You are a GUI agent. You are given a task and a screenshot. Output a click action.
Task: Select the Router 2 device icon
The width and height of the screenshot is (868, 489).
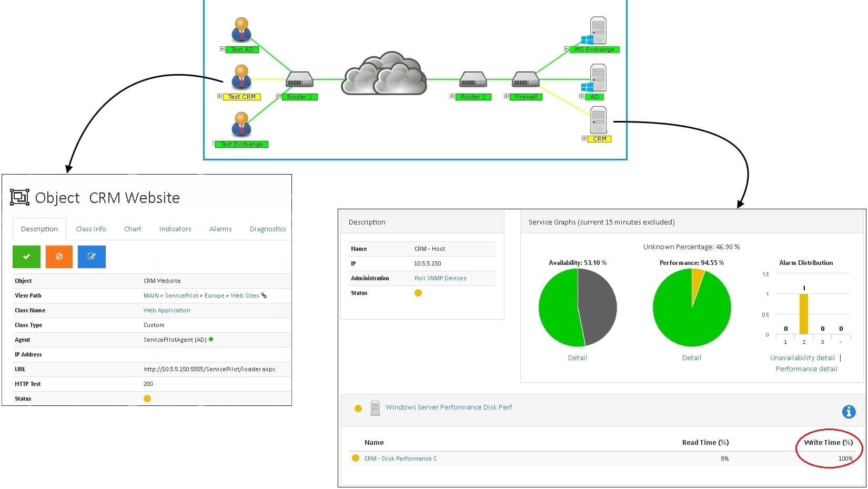click(x=473, y=80)
